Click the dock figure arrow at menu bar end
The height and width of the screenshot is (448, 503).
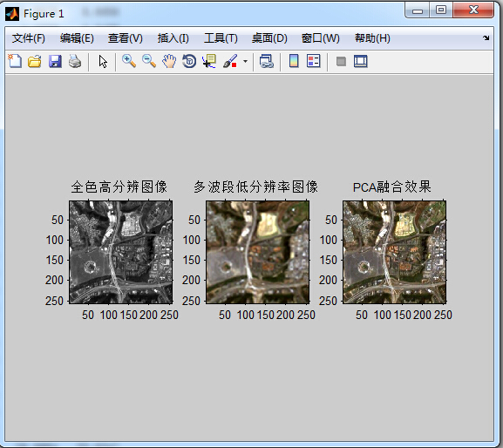[486, 37]
